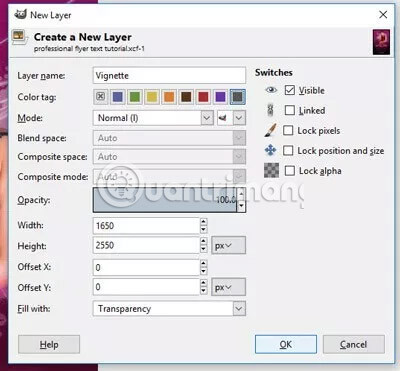The width and height of the screenshot is (400, 371).
Task: Close the New Layer dialog with X
Action: pyautogui.click(x=383, y=15)
